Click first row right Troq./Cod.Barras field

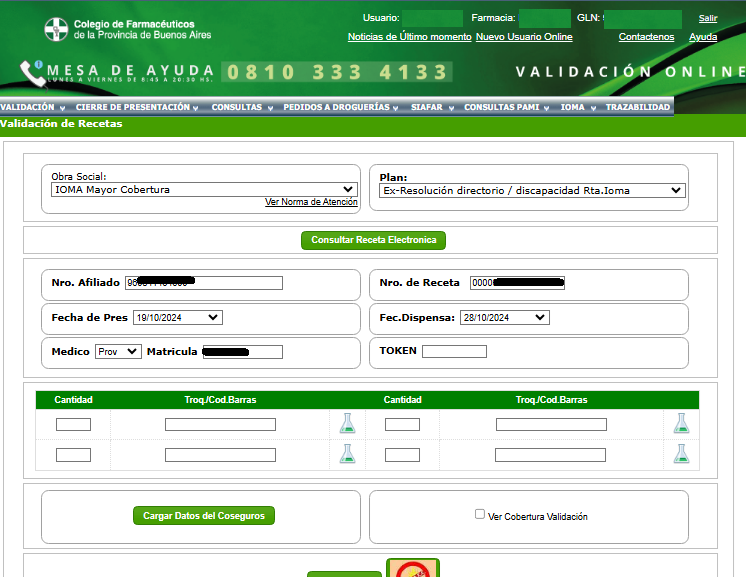point(551,424)
